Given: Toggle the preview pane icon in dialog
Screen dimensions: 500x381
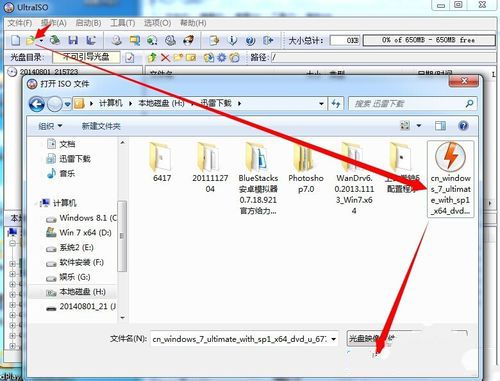Looking at the screenshot, I should (x=440, y=126).
